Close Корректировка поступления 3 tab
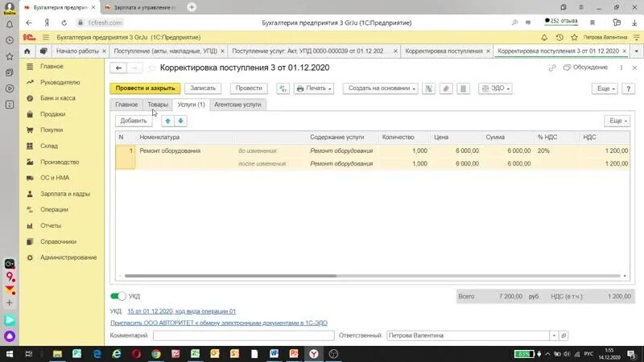Image resolution: width=644 pixels, height=362 pixels. 625,51
